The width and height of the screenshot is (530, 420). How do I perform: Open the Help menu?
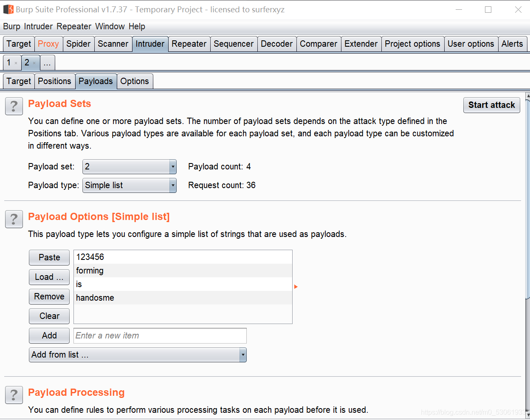coord(137,26)
